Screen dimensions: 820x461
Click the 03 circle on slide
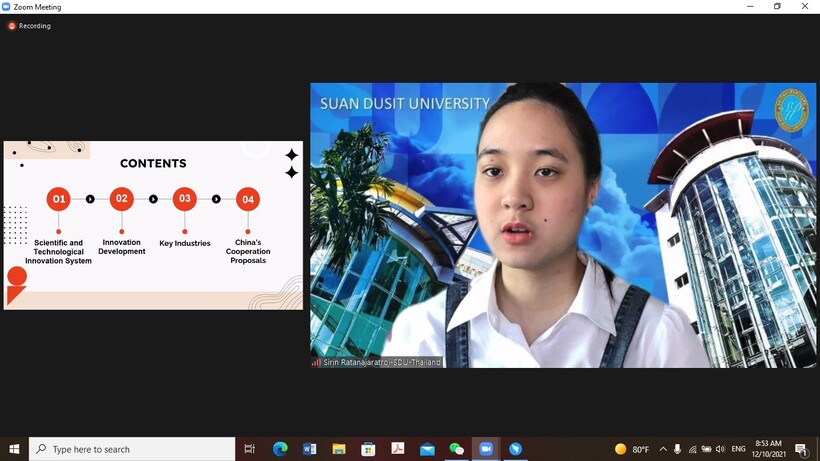185,199
